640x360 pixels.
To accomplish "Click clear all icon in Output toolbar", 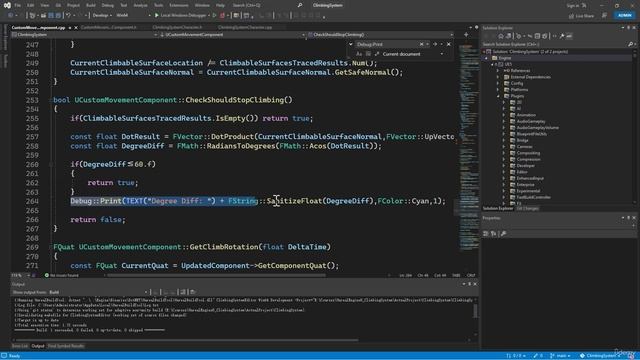I will (183, 292).
